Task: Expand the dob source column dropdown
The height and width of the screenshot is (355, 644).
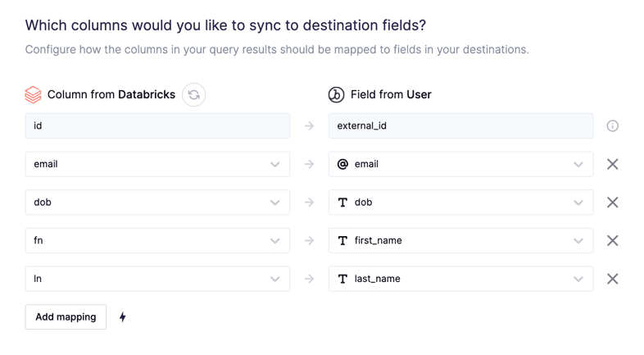Action: coord(157,203)
